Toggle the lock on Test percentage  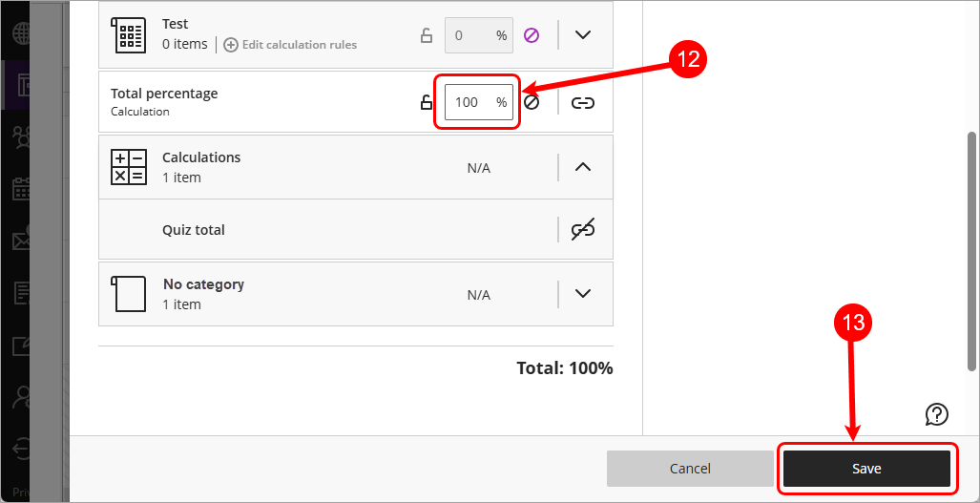click(427, 35)
